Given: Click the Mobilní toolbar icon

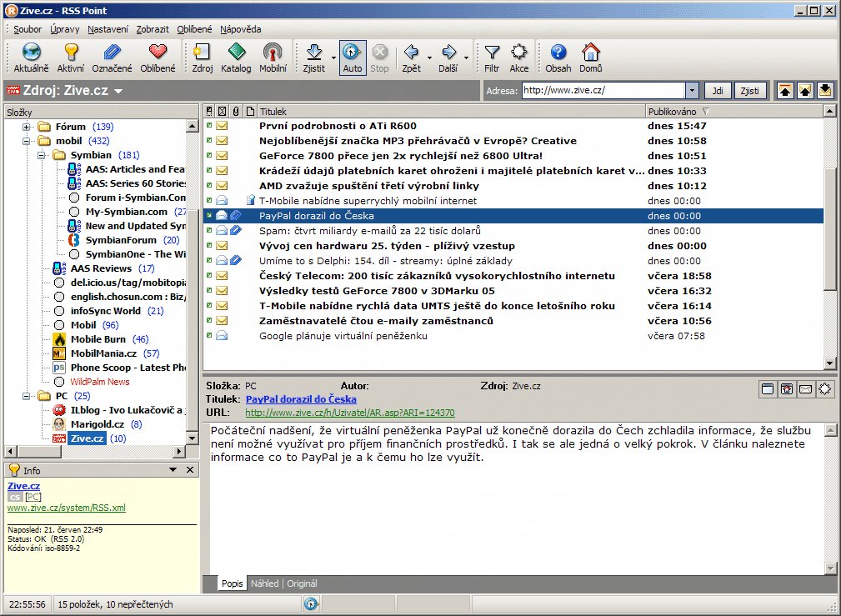Looking at the screenshot, I should coord(273,58).
